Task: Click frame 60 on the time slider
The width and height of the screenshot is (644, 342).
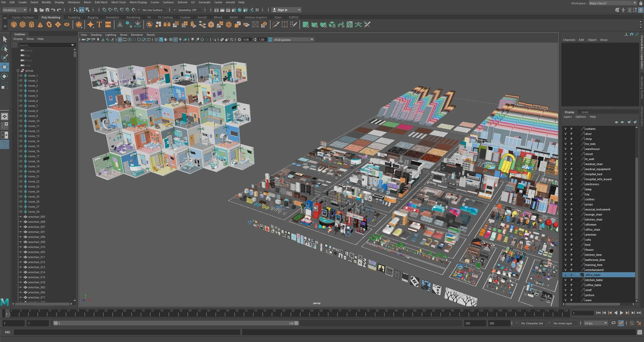Action: [x=284, y=313]
